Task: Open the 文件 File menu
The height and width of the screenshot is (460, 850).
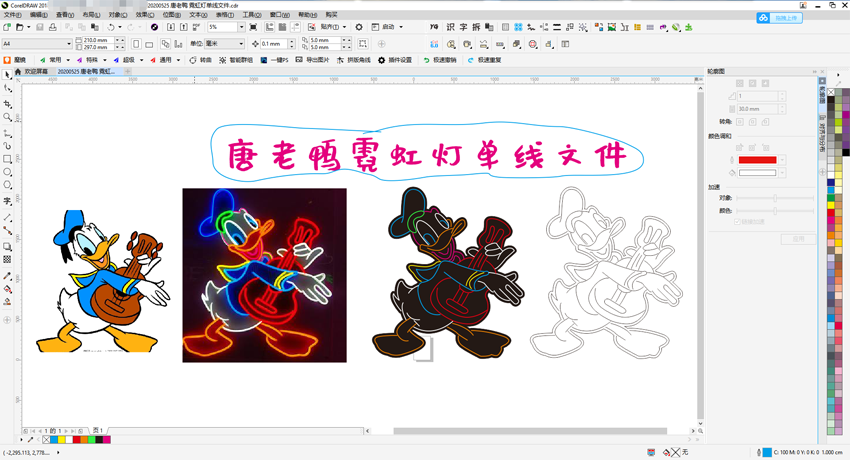Action: point(12,15)
